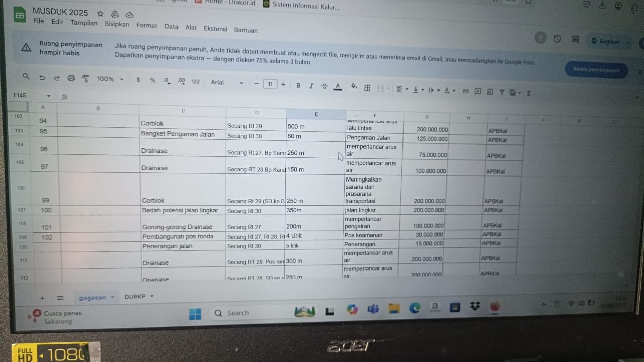The image size is (644, 362).
Task: Open the DURKP tab dropdown arrow
Action: pyautogui.click(x=152, y=297)
